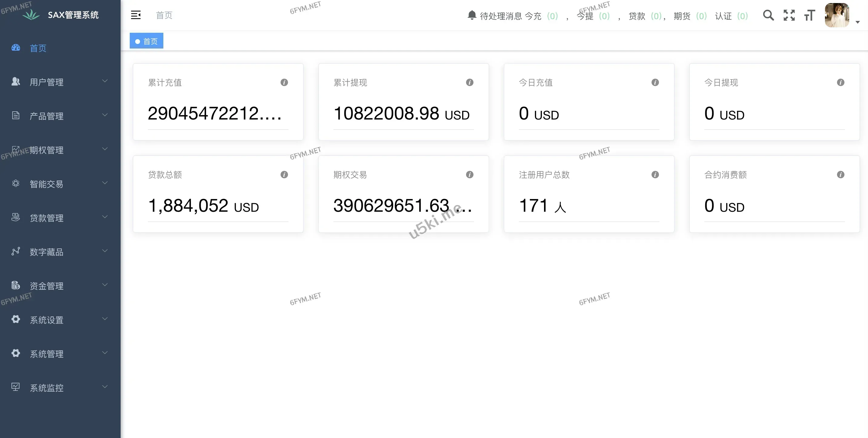The image size is (868, 438).
Task: Click info icon on 期权交易 card
Action: pyautogui.click(x=469, y=175)
